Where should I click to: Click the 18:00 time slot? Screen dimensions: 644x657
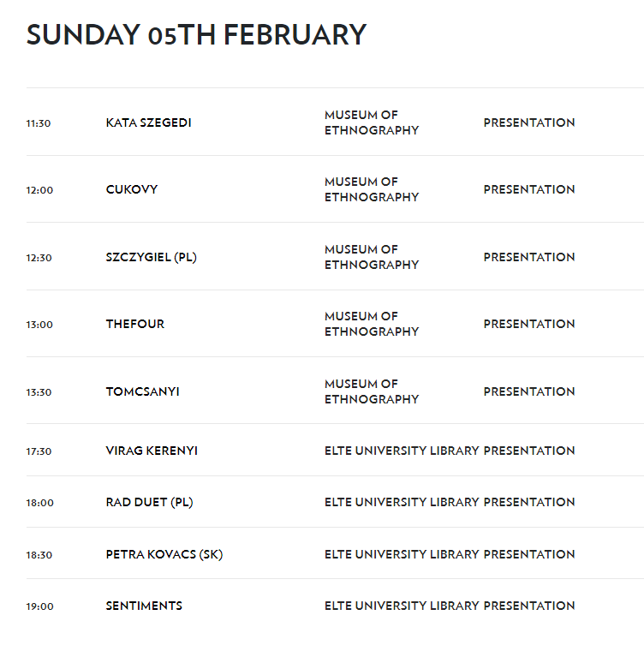click(x=39, y=503)
